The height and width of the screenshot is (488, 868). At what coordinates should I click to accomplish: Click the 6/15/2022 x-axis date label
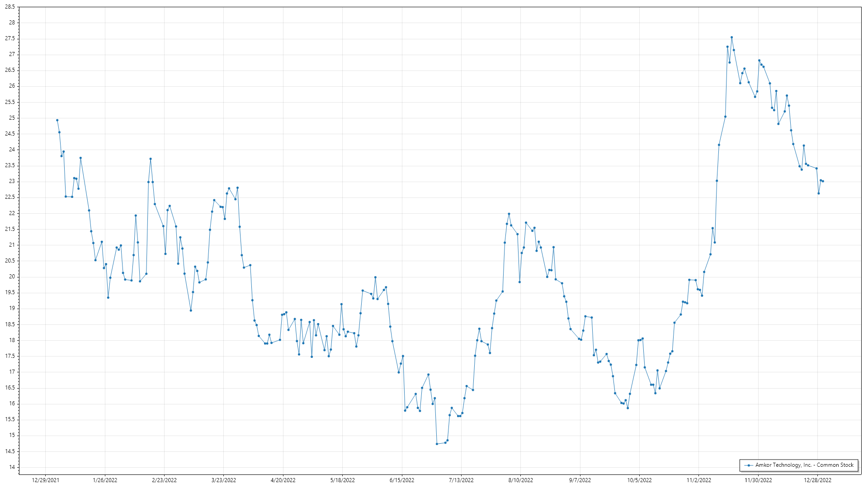click(402, 480)
